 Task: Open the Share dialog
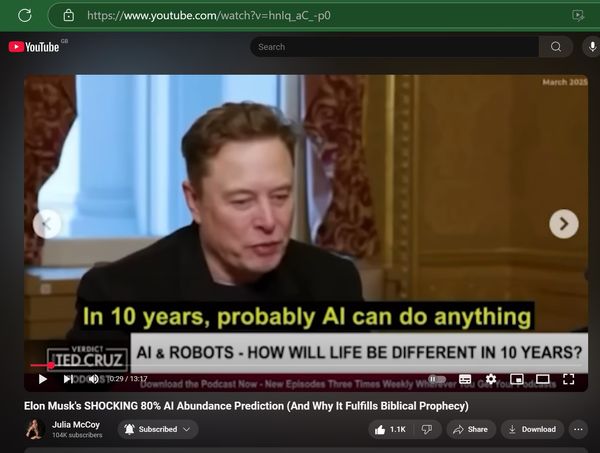tap(471, 430)
